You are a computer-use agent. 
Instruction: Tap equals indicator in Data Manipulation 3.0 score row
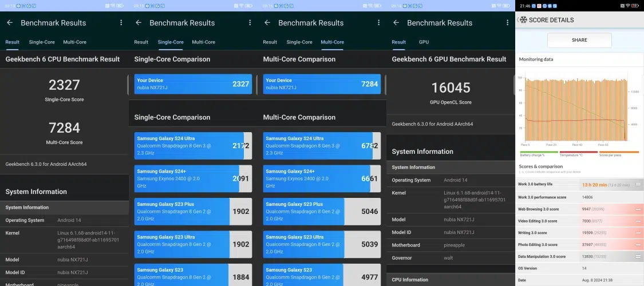[x=638, y=256]
